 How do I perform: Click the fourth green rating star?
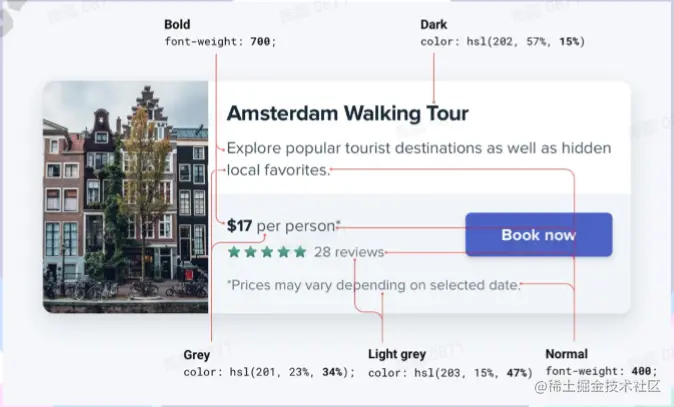click(284, 251)
